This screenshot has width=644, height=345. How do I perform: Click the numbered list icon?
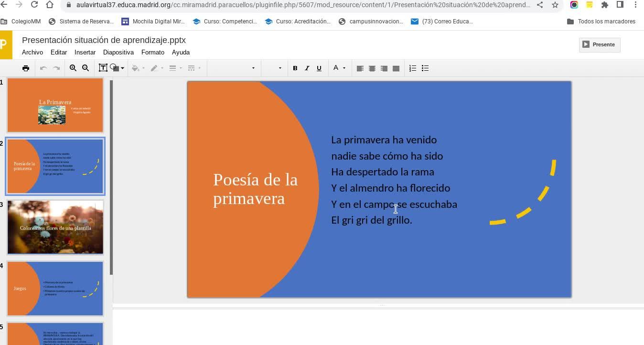point(413,68)
